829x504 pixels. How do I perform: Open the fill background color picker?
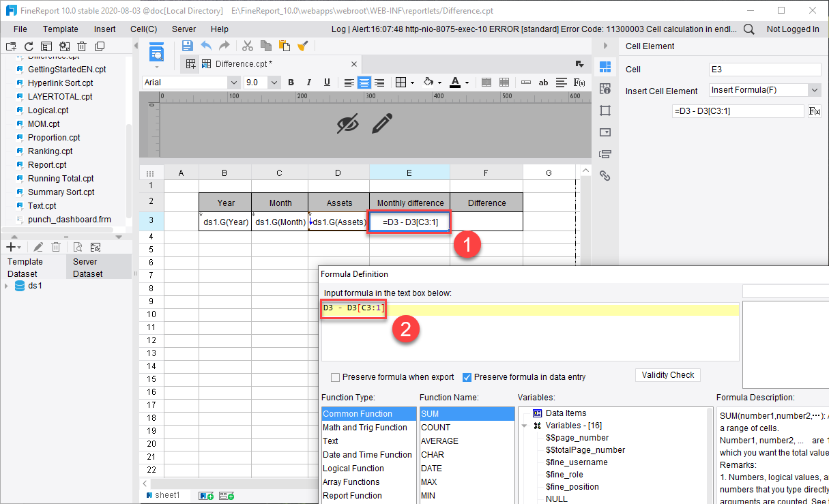pos(432,83)
